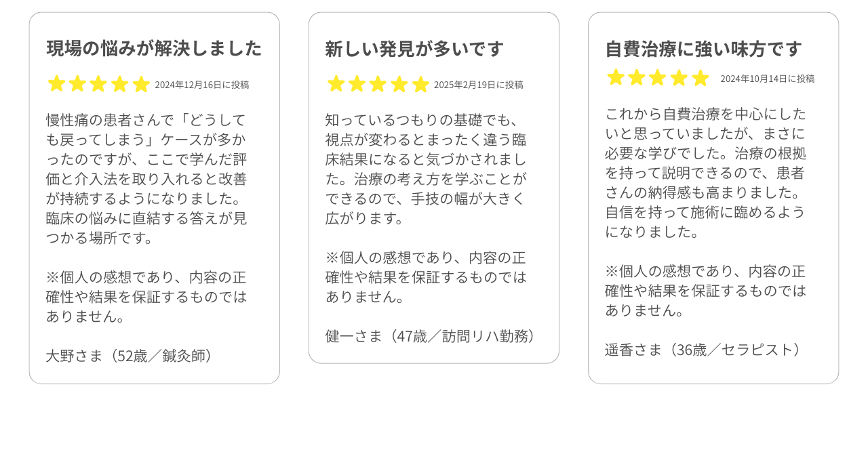Click first star in 大野さま's review
Viewport: 868px width, 454px height.
point(57,84)
